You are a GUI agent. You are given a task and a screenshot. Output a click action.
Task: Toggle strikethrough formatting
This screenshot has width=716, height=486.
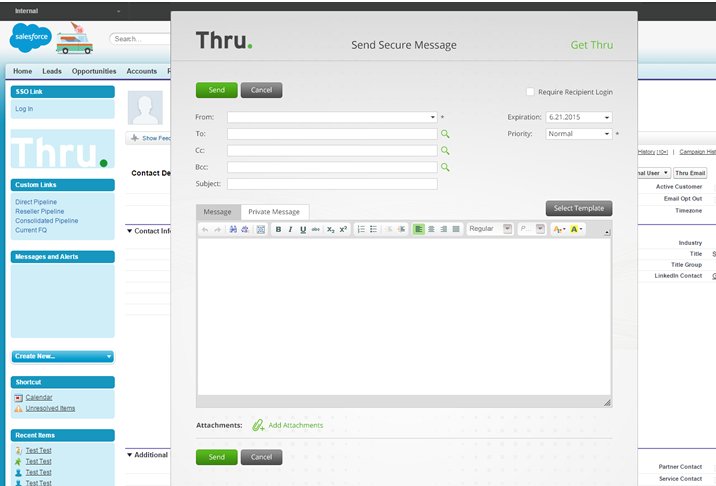[x=316, y=229]
